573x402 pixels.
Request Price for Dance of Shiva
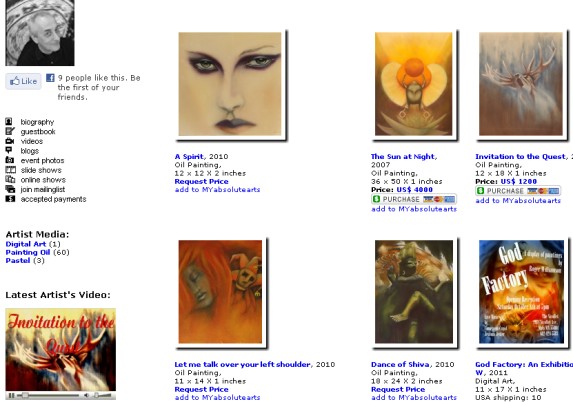click(398, 390)
